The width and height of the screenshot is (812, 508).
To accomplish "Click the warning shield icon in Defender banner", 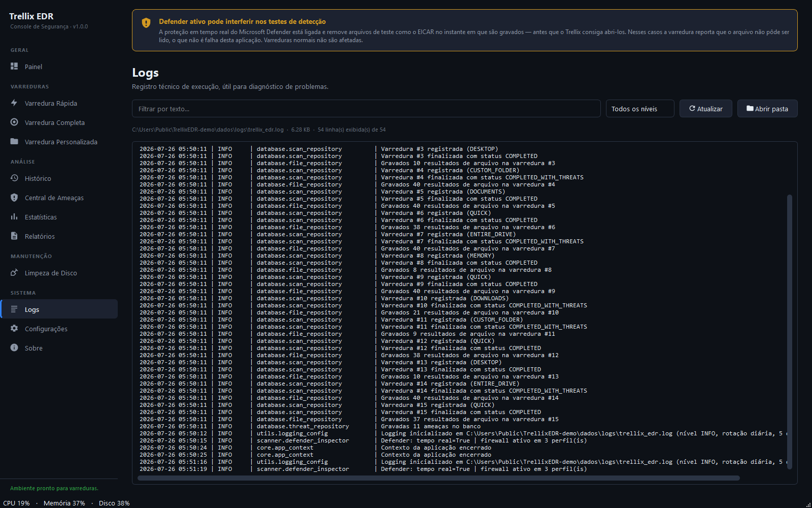I will [146, 22].
